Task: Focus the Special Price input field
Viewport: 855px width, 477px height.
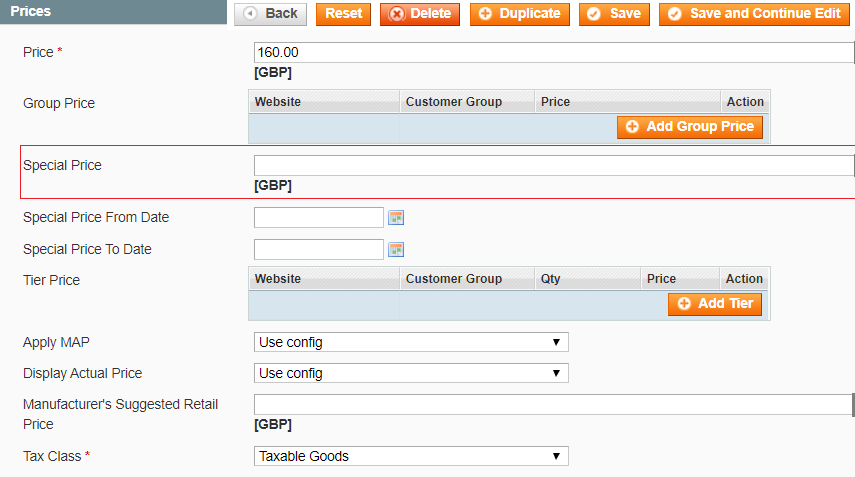Action: [x=554, y=165]
